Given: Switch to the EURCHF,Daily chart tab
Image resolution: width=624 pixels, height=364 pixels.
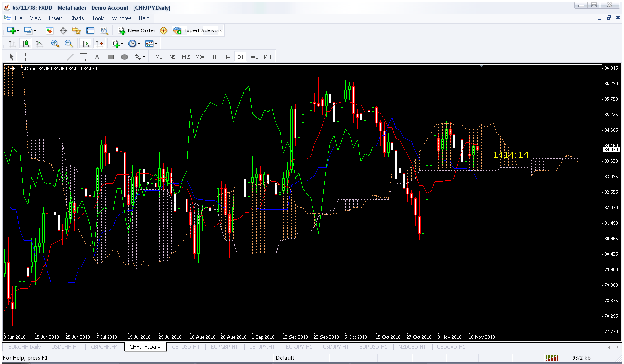Looking at the screenshot, I should (25, 347).
